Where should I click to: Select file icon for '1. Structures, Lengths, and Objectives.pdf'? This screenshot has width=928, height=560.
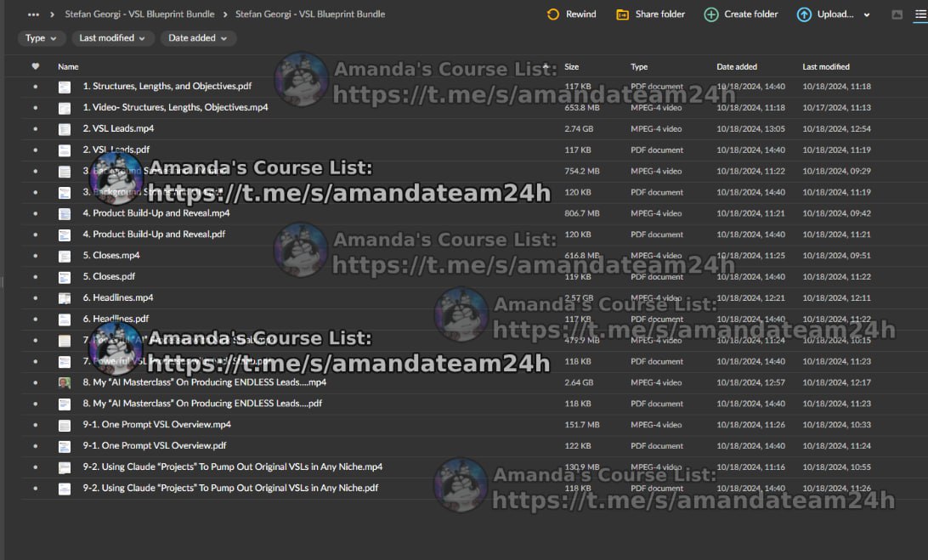coord(65,87)
